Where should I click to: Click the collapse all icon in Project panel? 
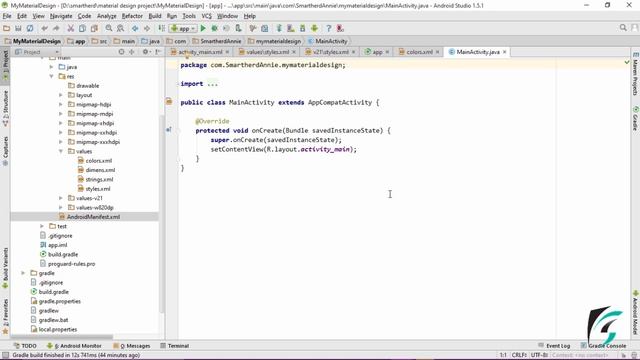pos(131,52)
